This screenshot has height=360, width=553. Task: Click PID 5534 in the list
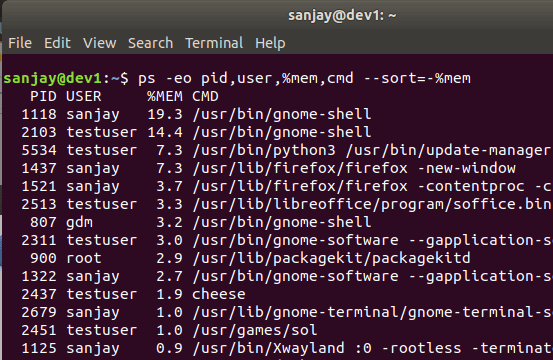click(x=39, y=150)
